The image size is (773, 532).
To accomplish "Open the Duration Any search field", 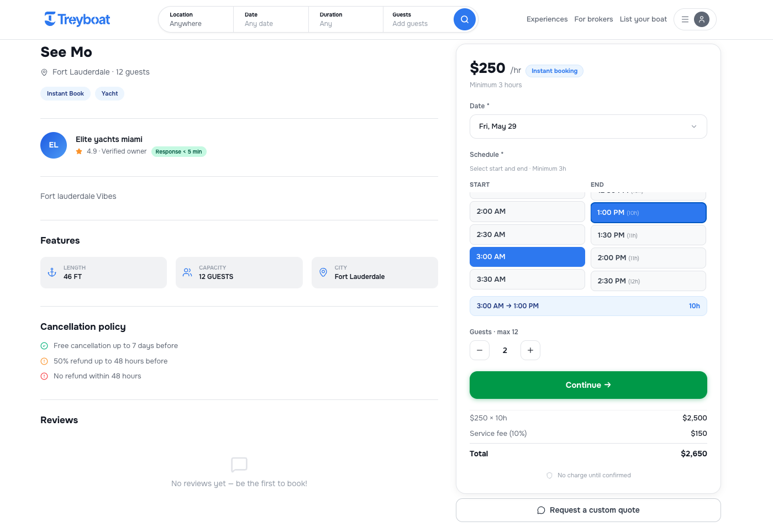I will point(346,19).
